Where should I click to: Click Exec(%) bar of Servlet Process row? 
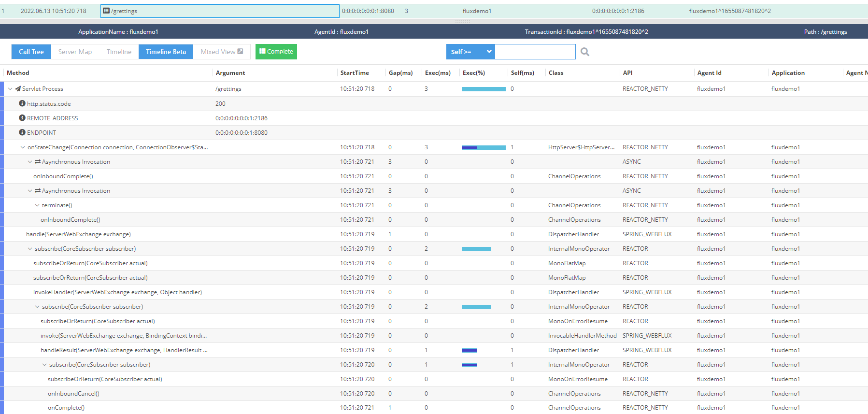click(x=484, y=89)
